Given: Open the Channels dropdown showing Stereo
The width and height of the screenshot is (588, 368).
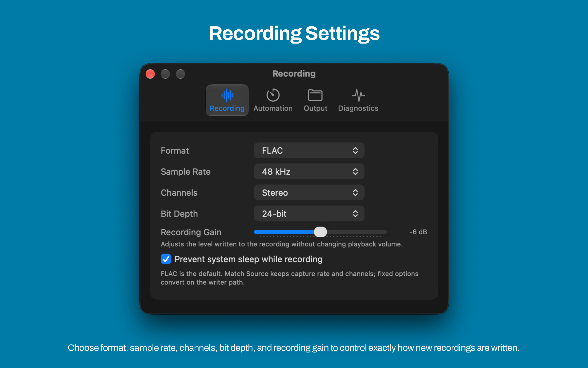Looking at the screenshot, I should tap(309, 193).
